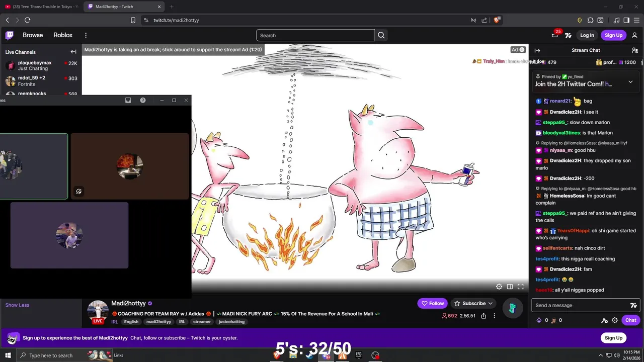Screen dimensions: 644x362
Task: Click the chat username ronard21
Action: coord(560,101)
